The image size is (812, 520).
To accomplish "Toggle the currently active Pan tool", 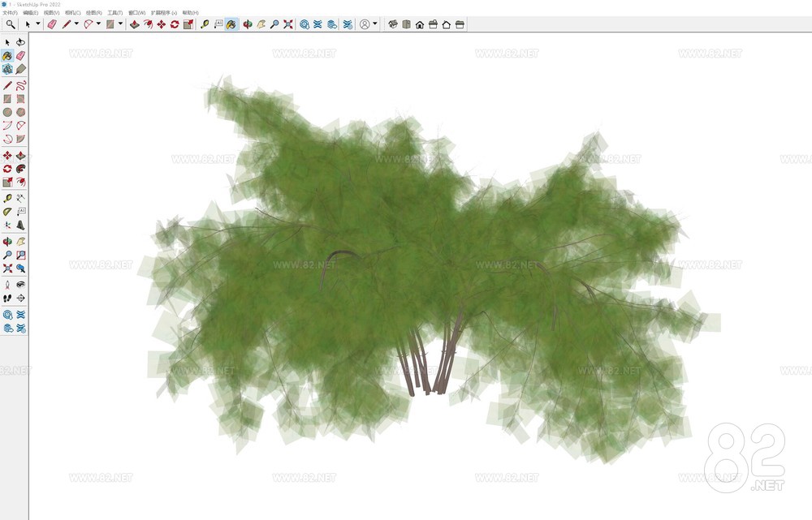I will (261, 25).
